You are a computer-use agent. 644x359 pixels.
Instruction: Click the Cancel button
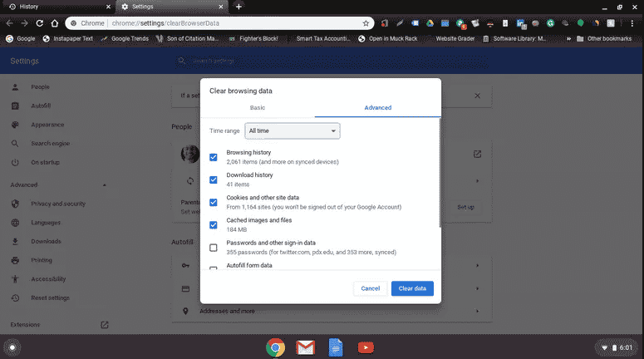click(371, 288)
